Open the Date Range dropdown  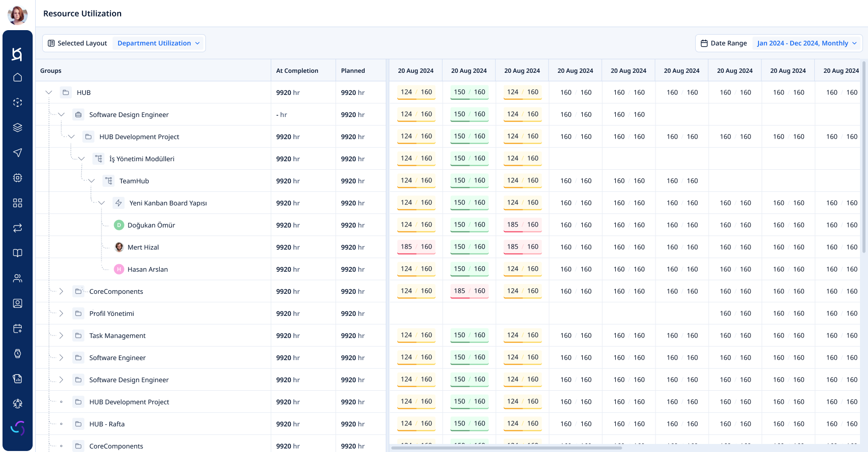[x=807, y=43]
